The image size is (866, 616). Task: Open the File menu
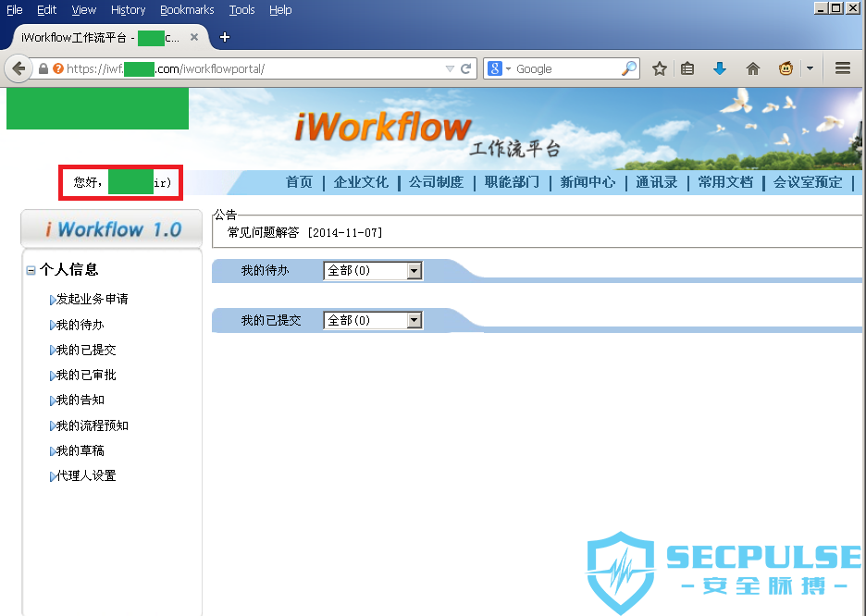coord(15,10)
